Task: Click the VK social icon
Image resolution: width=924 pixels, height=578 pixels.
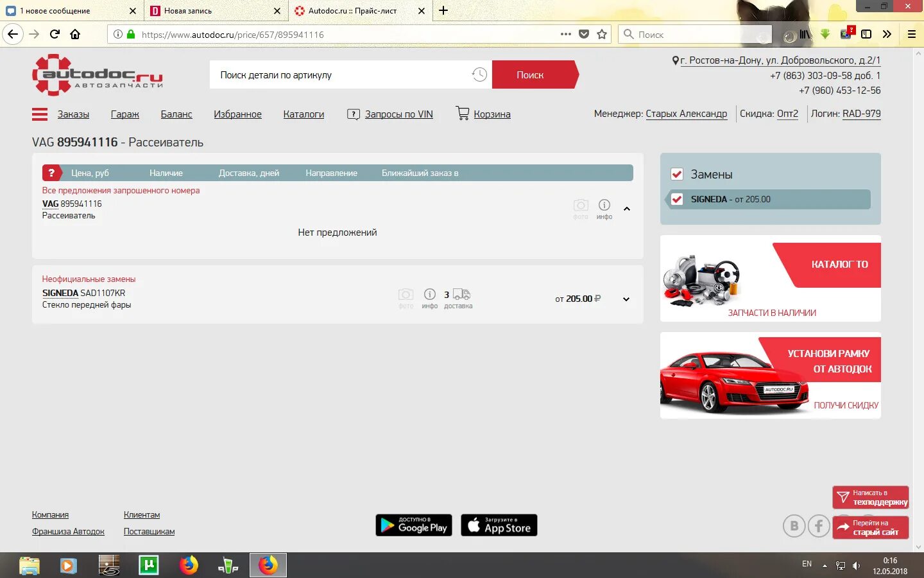Action: [794, 527]
